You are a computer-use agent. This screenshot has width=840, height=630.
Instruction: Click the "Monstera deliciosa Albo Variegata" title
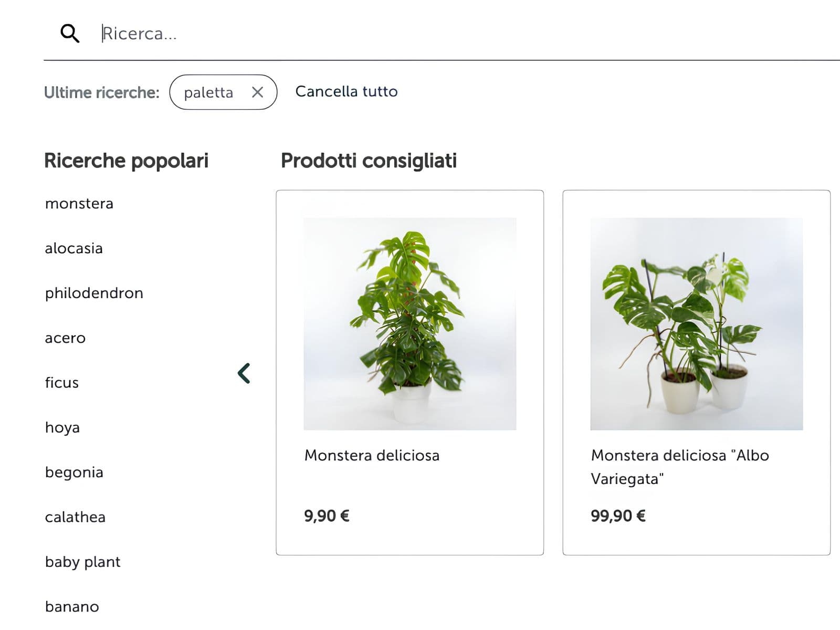(679, 467)
